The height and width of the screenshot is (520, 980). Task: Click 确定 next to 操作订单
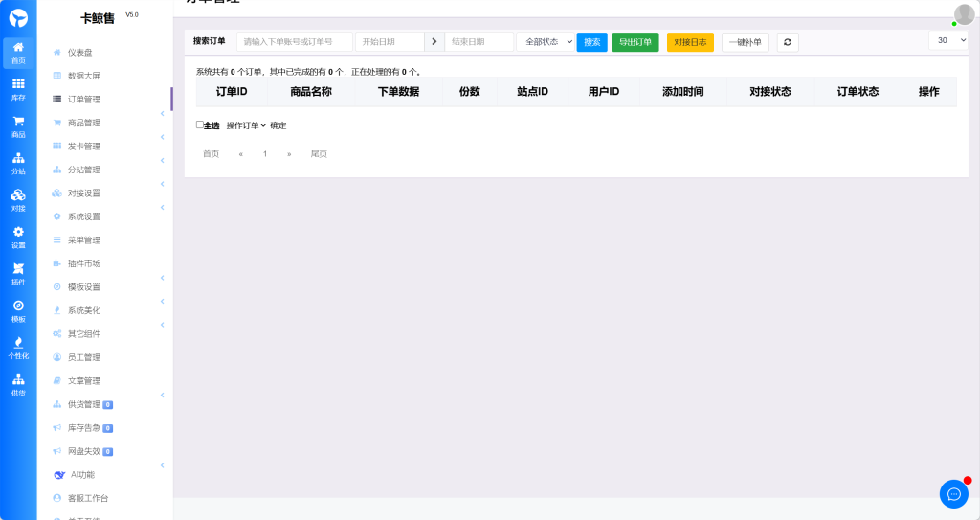tap(278, 125)
